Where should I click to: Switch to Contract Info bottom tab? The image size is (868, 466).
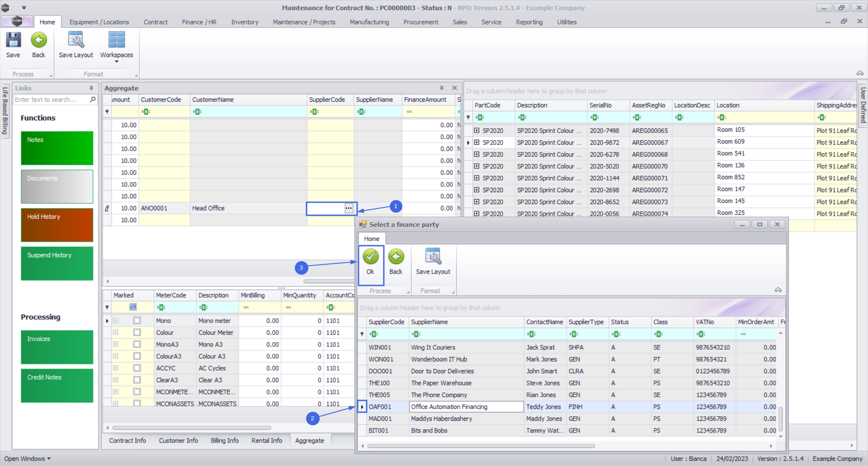coord(127,440)
